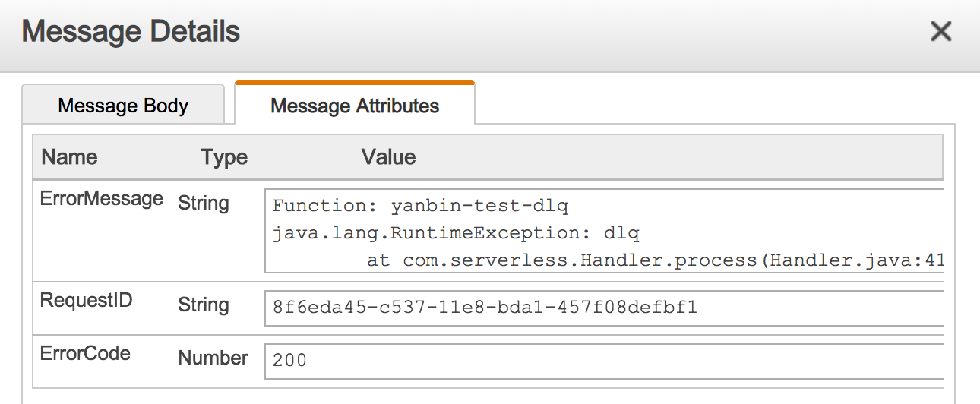Click the Value column header

[388, 157]
